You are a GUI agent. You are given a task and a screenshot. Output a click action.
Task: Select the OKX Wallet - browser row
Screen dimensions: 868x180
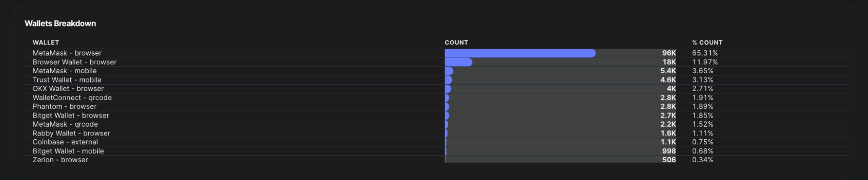436,88
